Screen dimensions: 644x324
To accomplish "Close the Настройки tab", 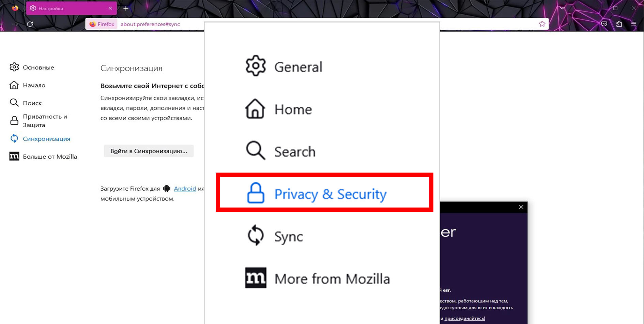I will click(110, 8).
